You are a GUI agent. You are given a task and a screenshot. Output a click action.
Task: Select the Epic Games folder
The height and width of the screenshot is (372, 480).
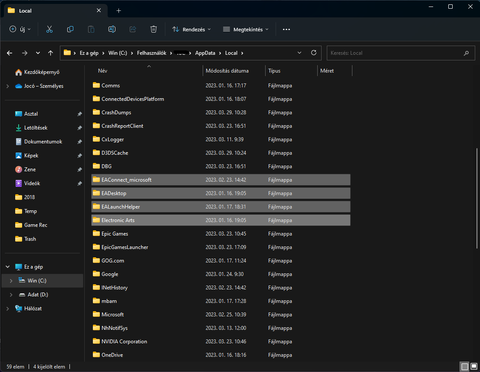(x=221, y=234)
